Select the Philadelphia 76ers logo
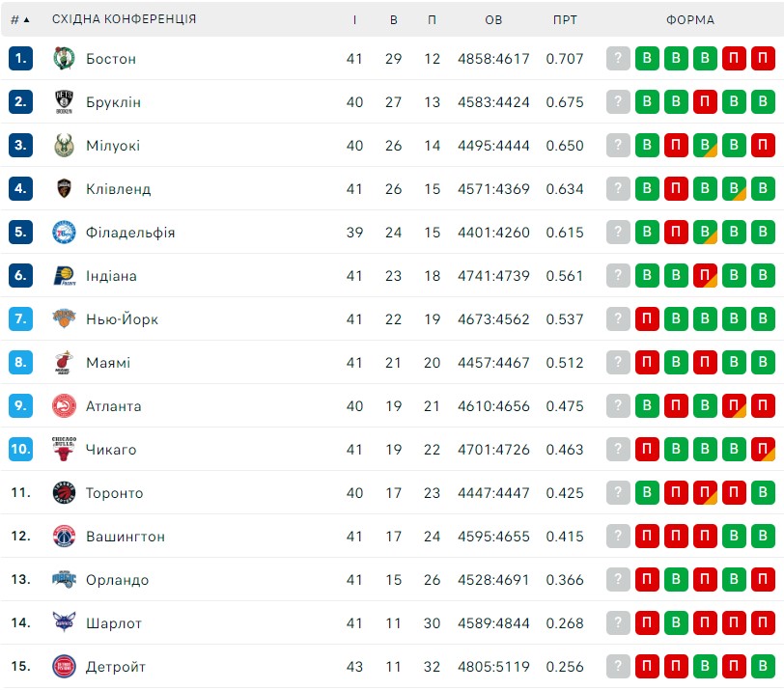The width and height of the screenshot is (784, 690). pyautogui.click(x=64, y=233)
